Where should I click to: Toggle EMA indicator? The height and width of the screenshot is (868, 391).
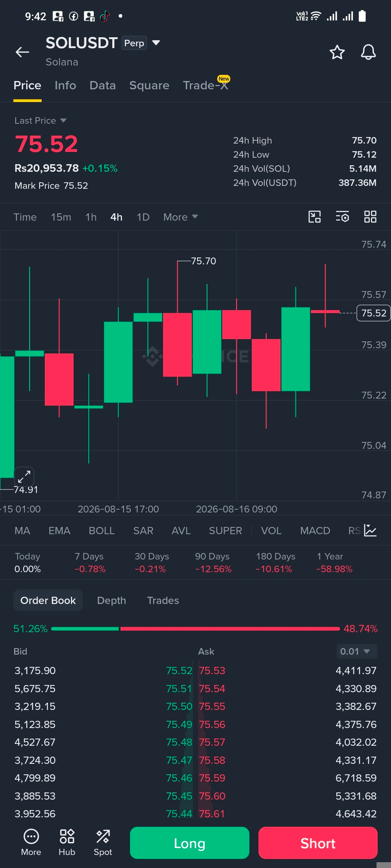click(59, 531)
